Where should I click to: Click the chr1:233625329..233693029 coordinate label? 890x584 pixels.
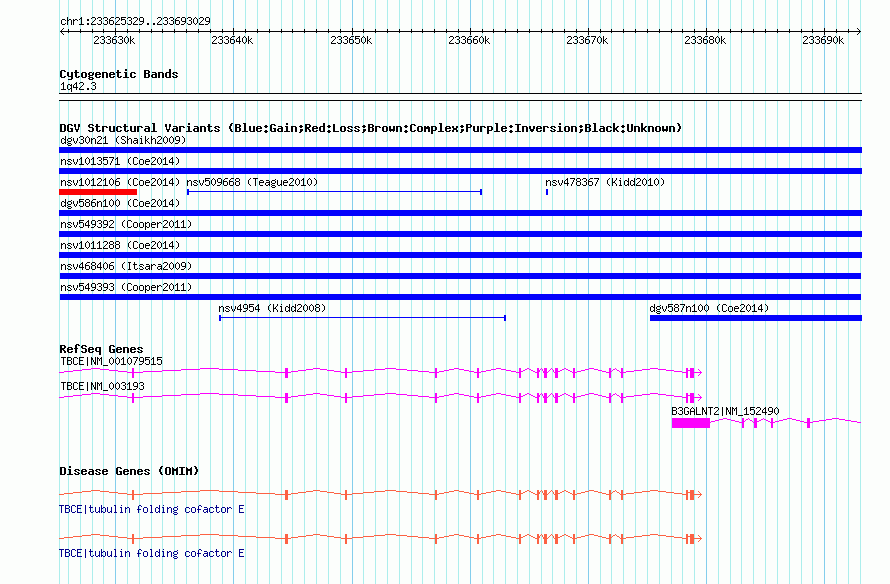(135, 21)
